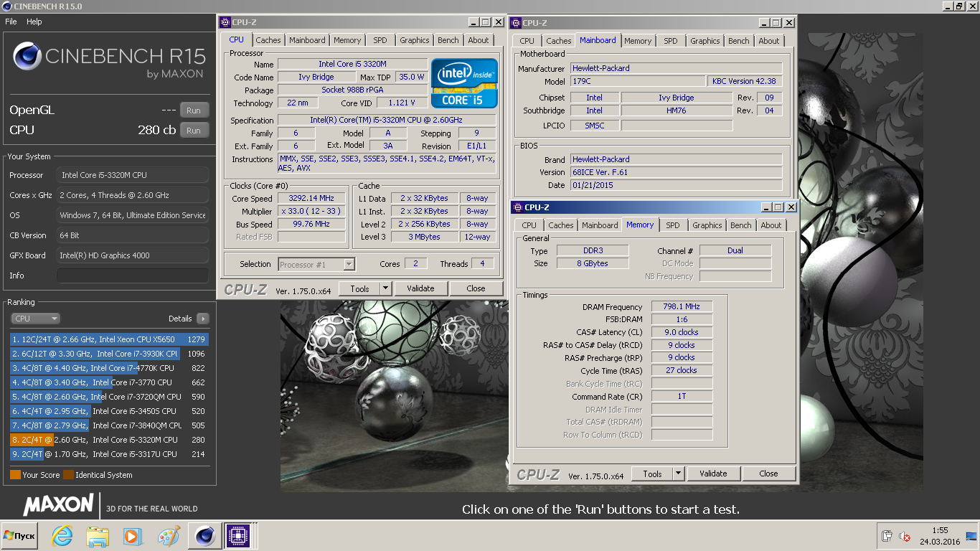
Task: Select ranking row Core i5-3320M score 280
Action: (x=108, y=440)
